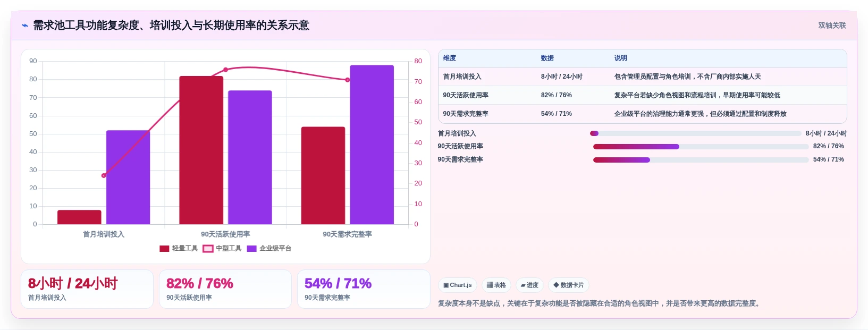Click the red 轻量工具 bar for 90天需求完整率
The height and width of the screenshot is (330, 868).
[x=323, y=175]
